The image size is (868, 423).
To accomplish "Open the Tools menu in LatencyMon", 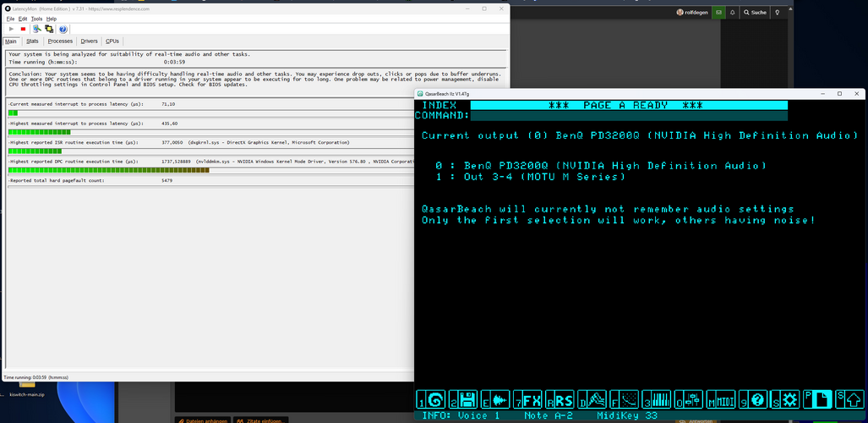I will pos(36,19).
